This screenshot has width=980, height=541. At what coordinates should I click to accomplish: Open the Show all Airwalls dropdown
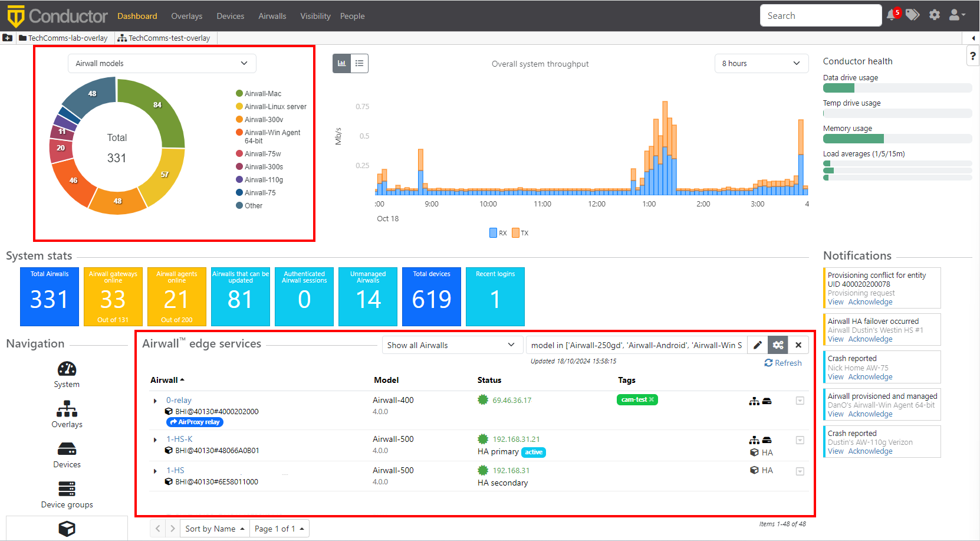[x=452, y=345]
